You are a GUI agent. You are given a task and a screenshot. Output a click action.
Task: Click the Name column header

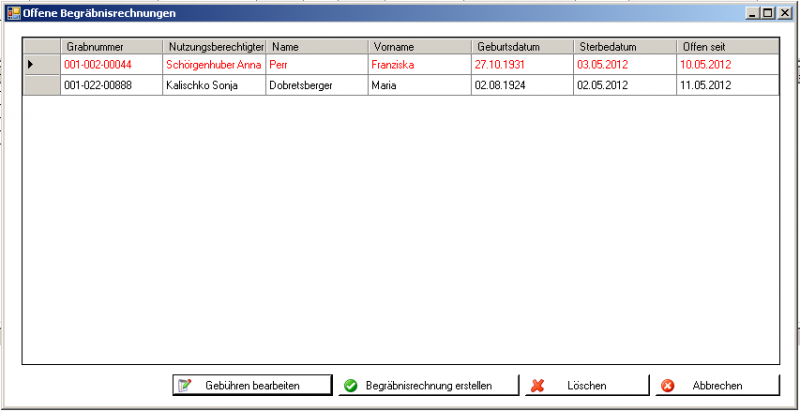(316, 47)
